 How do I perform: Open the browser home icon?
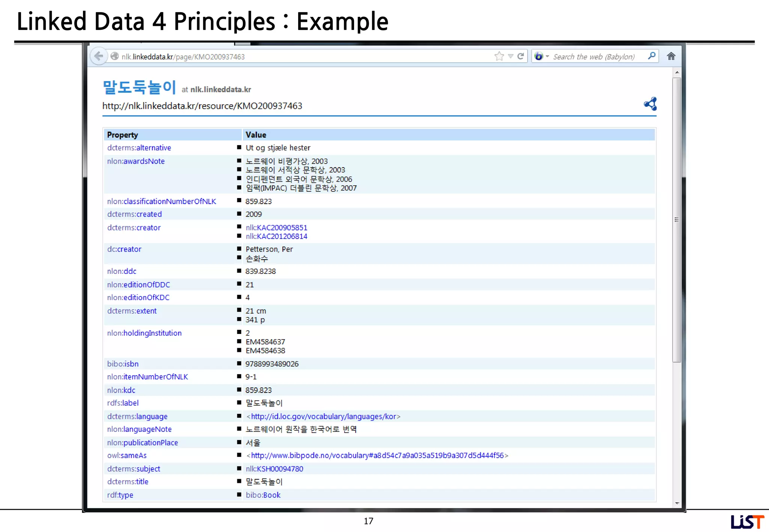pos(671,56)
